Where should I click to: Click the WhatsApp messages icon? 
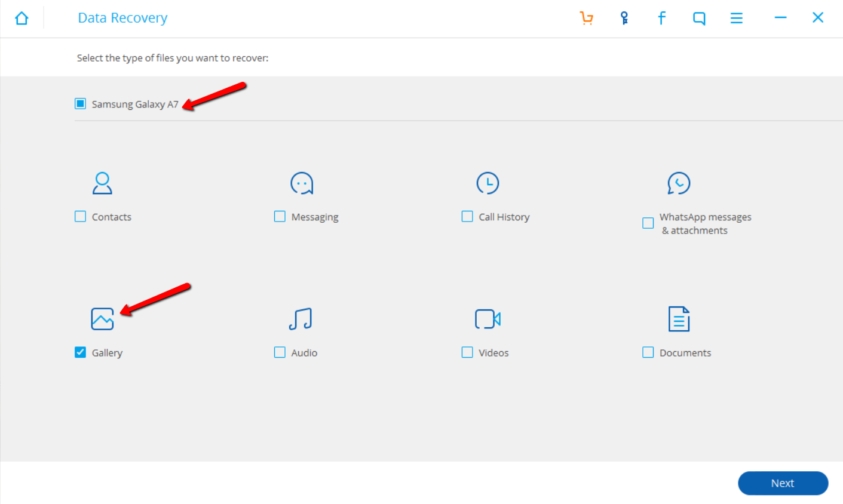click(679, 183)
